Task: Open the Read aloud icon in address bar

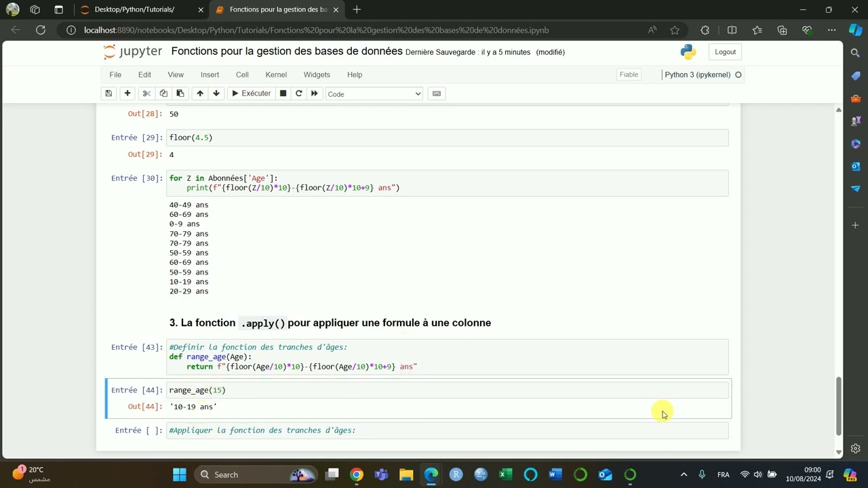Action: 652,30
